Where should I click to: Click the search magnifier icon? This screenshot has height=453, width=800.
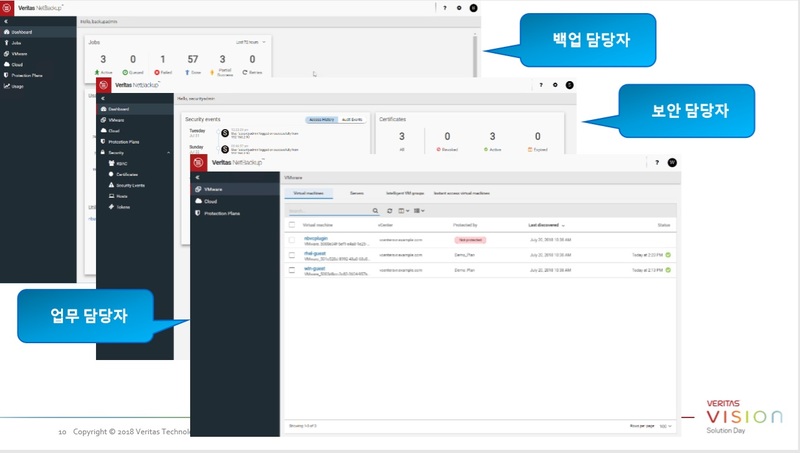click(x=376, y=211)
